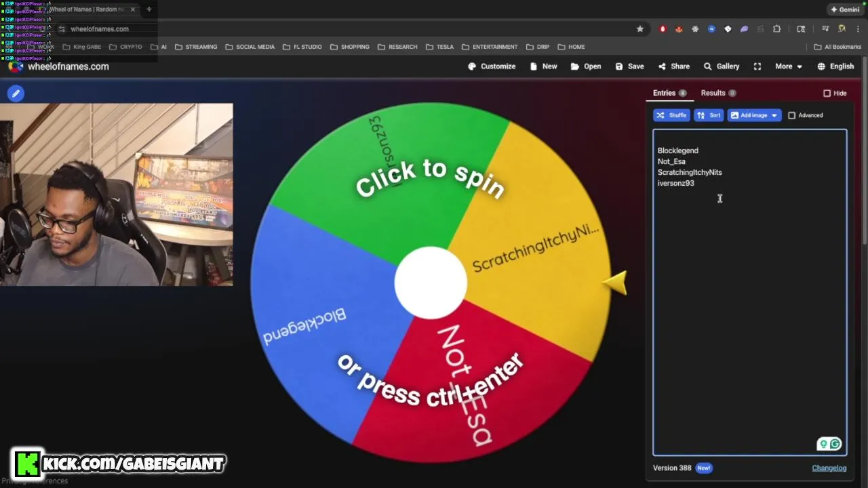Image resolution: width=868 pixels, height=488 pixels.
Task: Click into the entries text box
Action: (749, 292)
